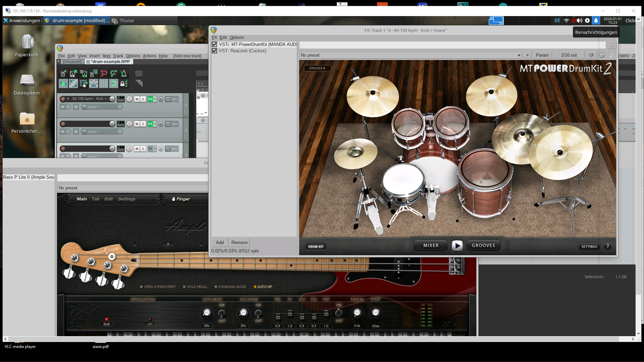Open routing for Kick + Snare track

pos(120,99)
